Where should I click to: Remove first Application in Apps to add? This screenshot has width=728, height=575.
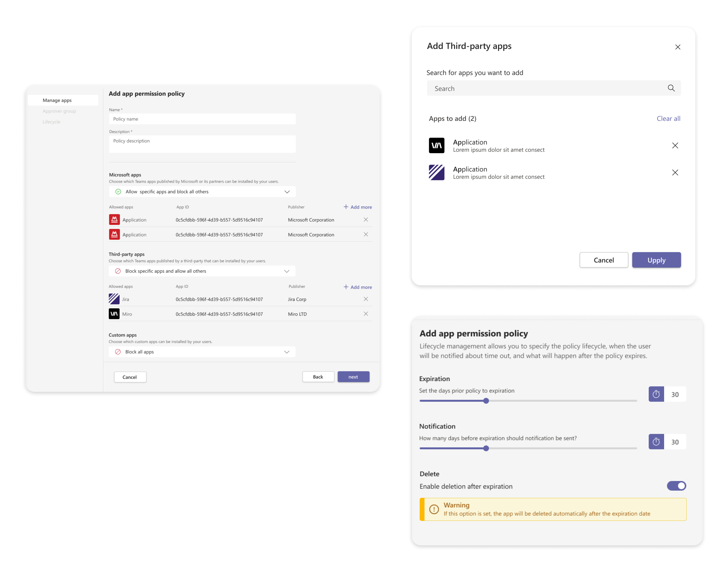click(x=675, y=146)
